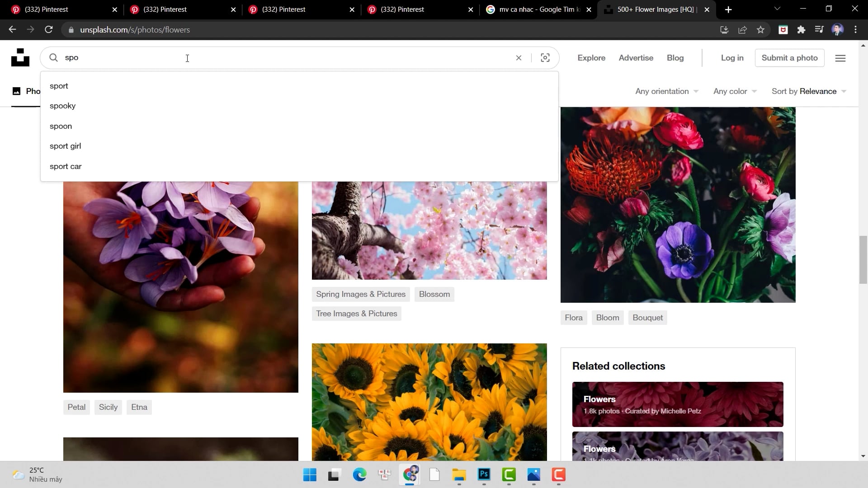Open visual search camera icon
Viewport: 868px width, 488px height.
point(545,58)
